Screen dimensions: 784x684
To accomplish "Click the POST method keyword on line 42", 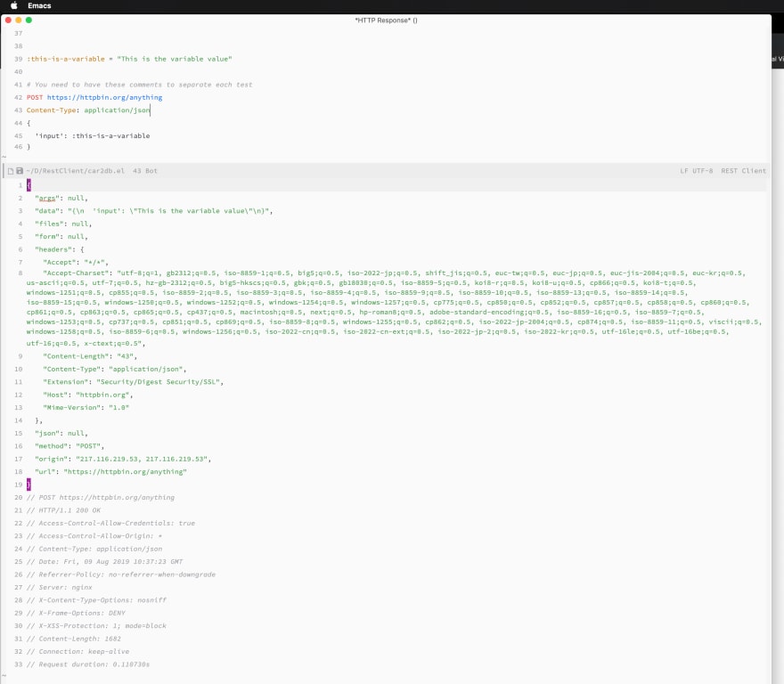I will (x=35, y=97).
